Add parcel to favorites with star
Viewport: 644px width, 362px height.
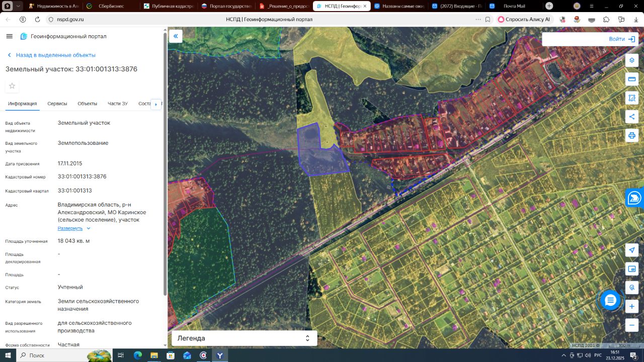[x=12, y=86]
